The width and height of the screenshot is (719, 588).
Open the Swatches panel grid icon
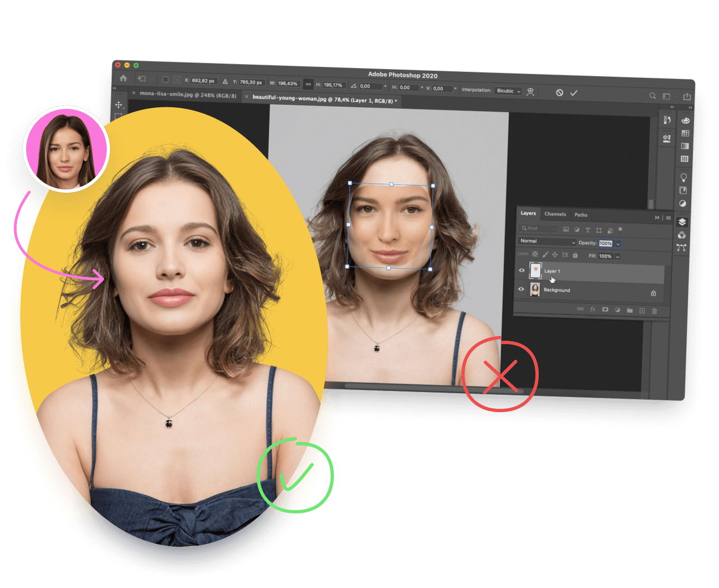[x=685, y=133]
